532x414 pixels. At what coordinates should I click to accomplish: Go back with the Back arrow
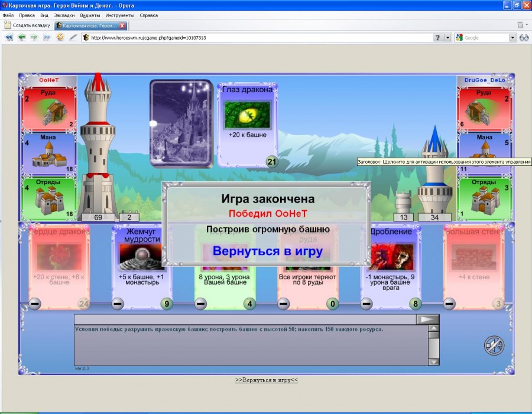coord(22,37)
